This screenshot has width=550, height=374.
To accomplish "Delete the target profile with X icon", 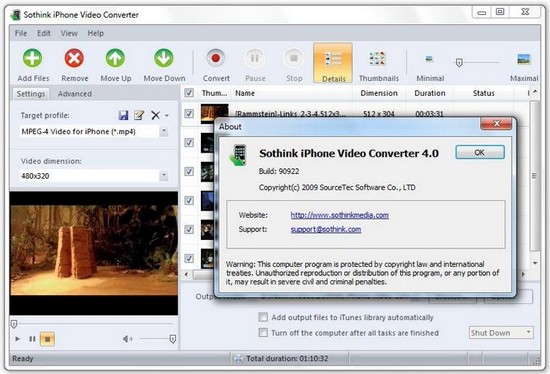I will click(155, 115).
